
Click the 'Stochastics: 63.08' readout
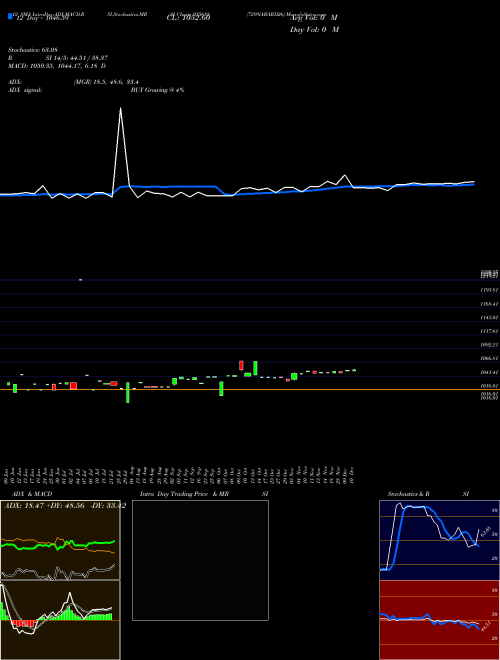(33, 50)
